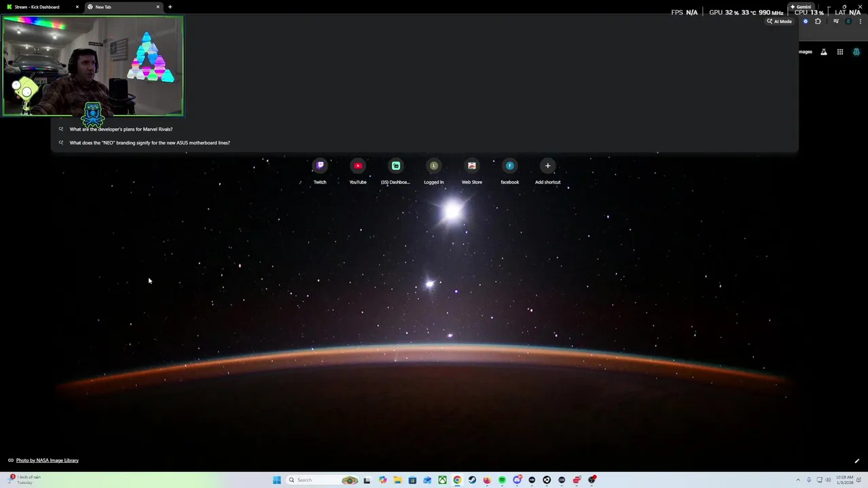The width and height of the screenshot is (868, 488).
Task: Open Xbox app from the taskbar
Action: pos(442,480)
